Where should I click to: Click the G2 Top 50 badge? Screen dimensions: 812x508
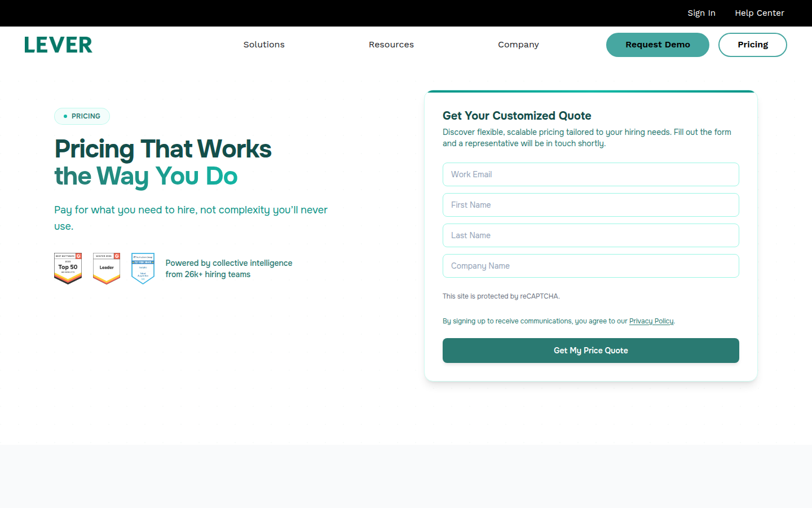coord(68,269)
